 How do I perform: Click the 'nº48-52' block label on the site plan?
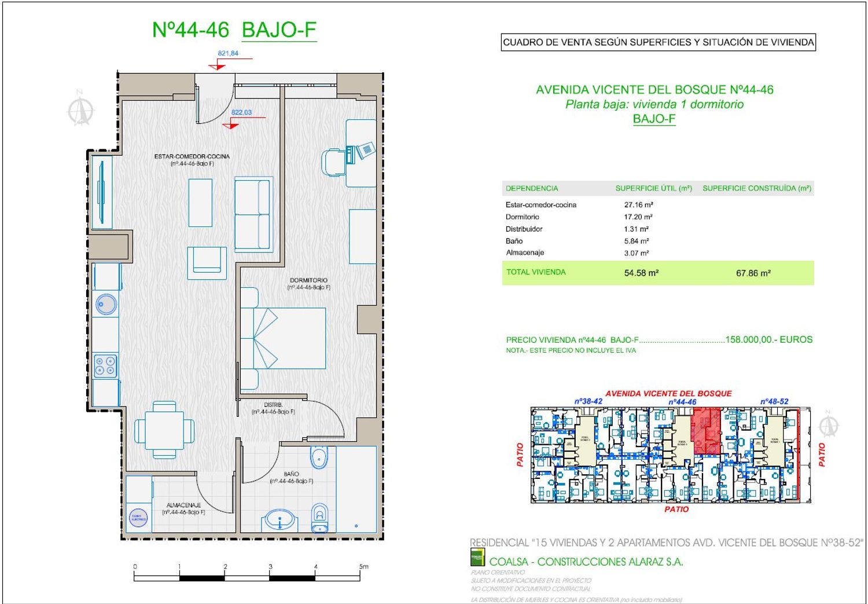click(x=774, y=401)
